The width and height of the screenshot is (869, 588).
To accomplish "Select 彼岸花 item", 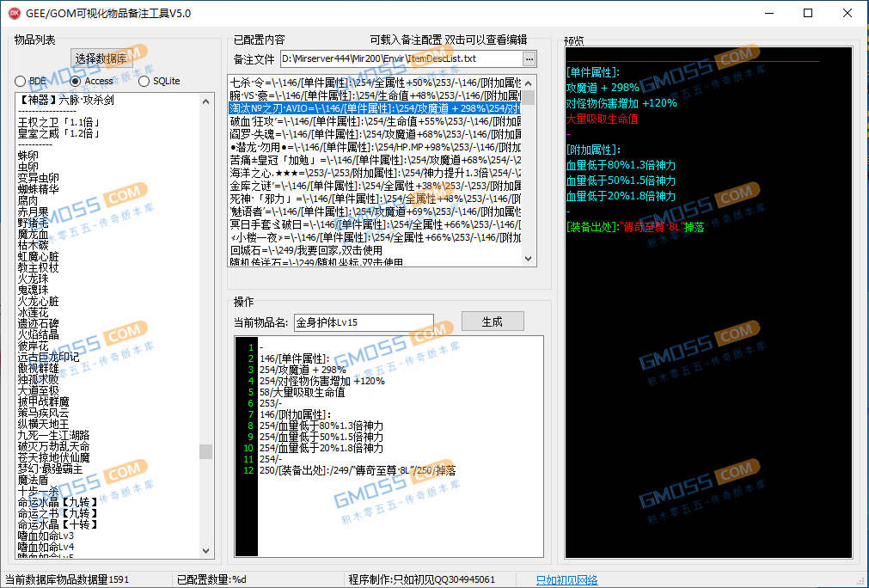I will pos(34,346).
